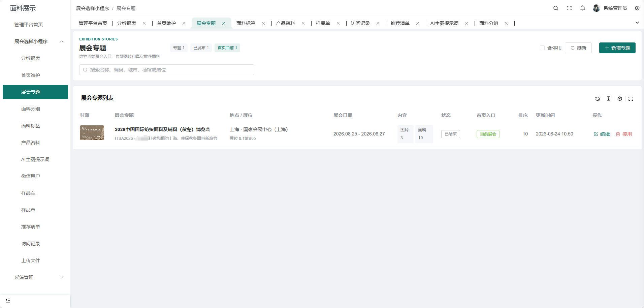Collapse the sidebar menu icon
This screenshot has width=644, height=308.
8,300
